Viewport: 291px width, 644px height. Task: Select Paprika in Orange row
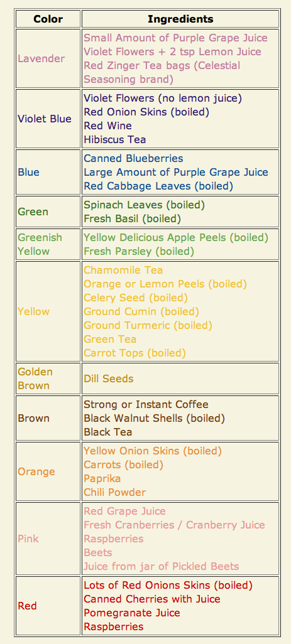pos(102,478)
